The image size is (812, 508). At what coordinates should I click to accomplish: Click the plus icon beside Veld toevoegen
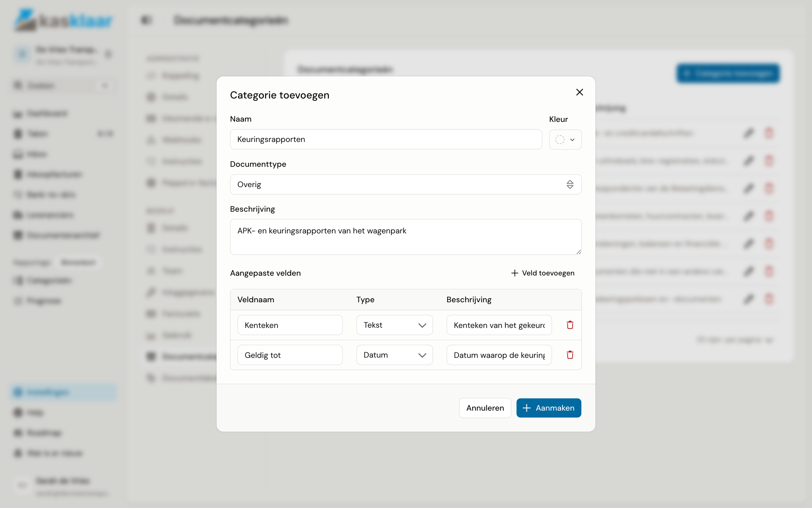coord(514,273)
